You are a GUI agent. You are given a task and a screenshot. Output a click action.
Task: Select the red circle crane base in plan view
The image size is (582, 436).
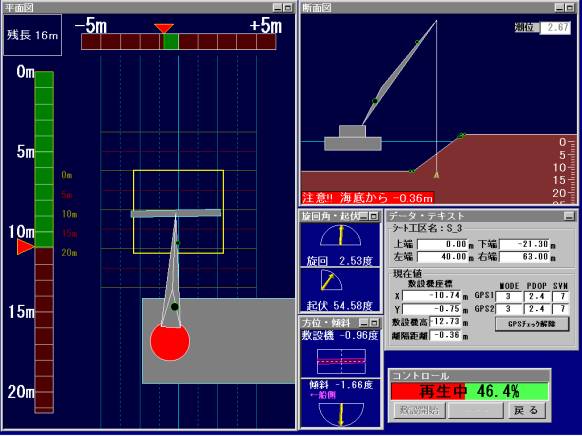click(170, 341)
